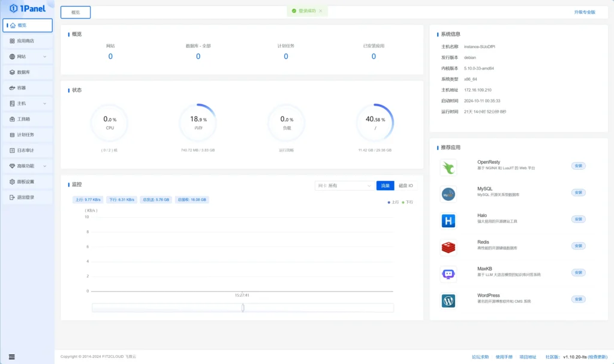Toggle 下行 series in chart legend
Screen dimensions: 614x364
click(407, 202)
